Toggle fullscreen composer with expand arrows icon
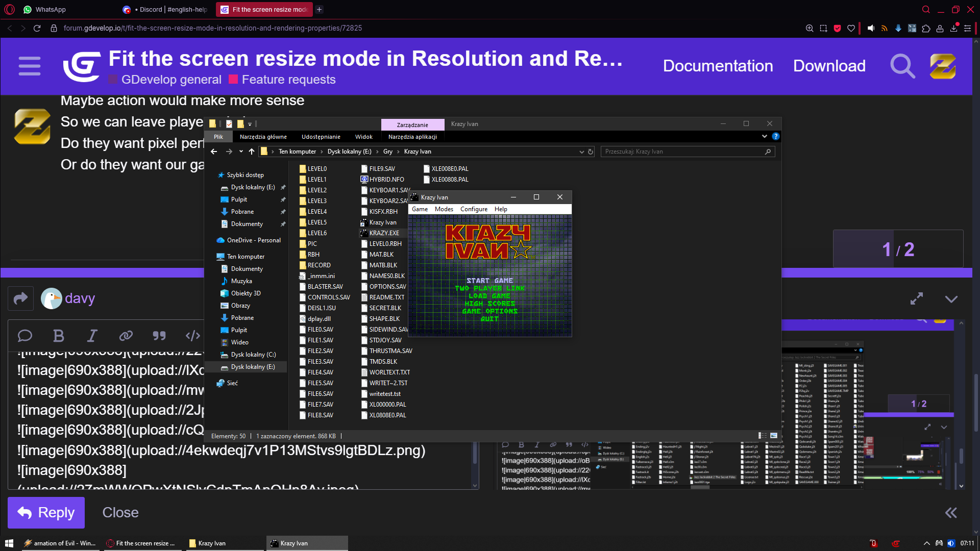 pyautogui.click(x=917, y=299)
